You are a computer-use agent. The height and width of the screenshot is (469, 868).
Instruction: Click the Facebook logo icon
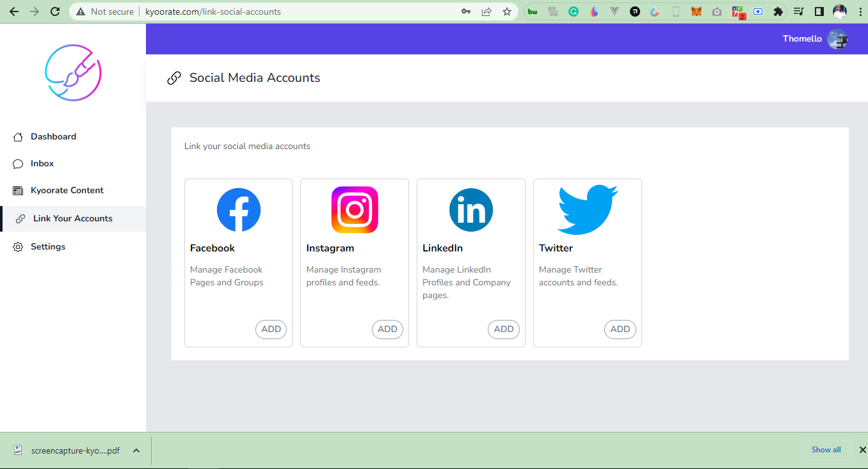[238, 210]
